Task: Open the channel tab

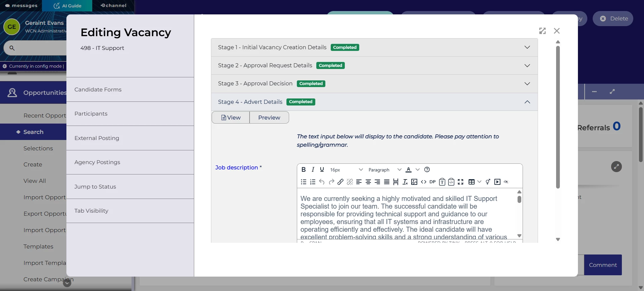Action: (113, 6)
